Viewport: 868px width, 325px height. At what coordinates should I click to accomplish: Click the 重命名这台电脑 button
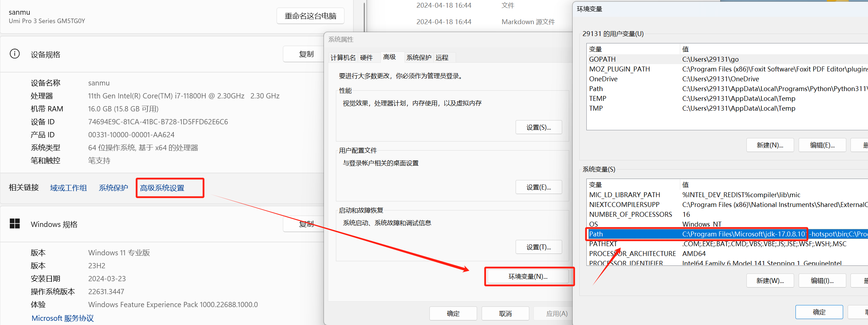310,15
